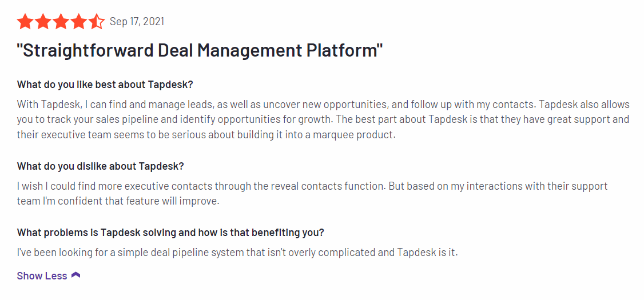Collapse the review with Show Less
Viewport: 644px width, 300px height.
(x=42, y=275)
